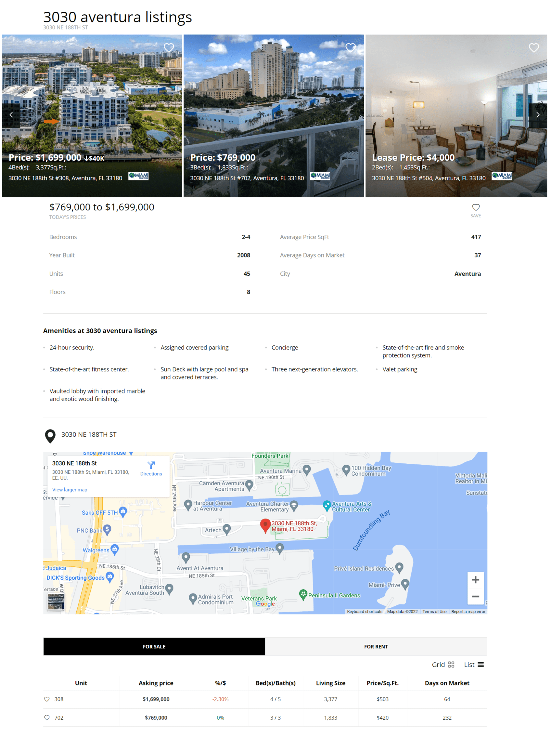Favorite the $4,000 lease listing heart
Image resolution: width=551 pixels, height=756 pixels.
pyautogui.click(x=534, y=48)
